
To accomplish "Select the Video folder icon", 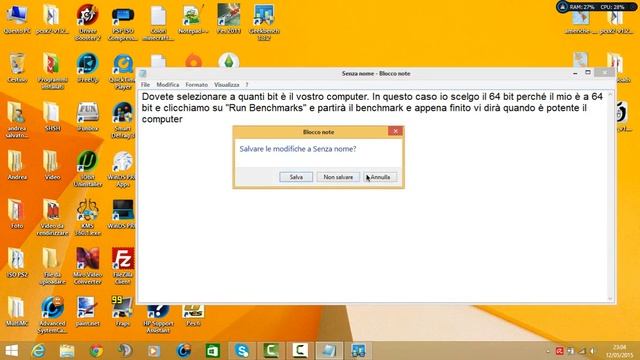I will [x=52, y=165].
